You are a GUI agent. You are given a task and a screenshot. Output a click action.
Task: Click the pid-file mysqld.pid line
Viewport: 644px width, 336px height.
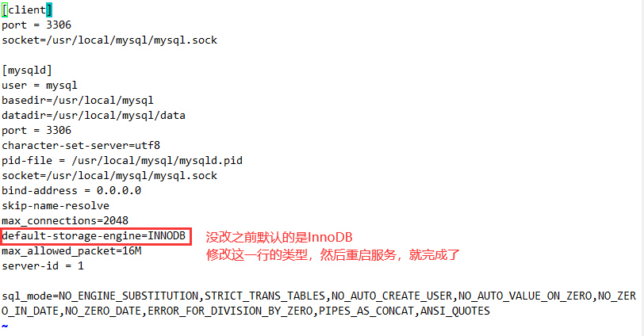[x=122, y=160]
